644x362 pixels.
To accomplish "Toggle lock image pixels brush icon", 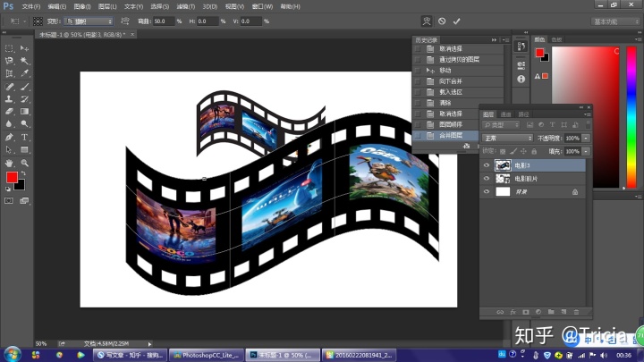I will click(x=513, y=151).
